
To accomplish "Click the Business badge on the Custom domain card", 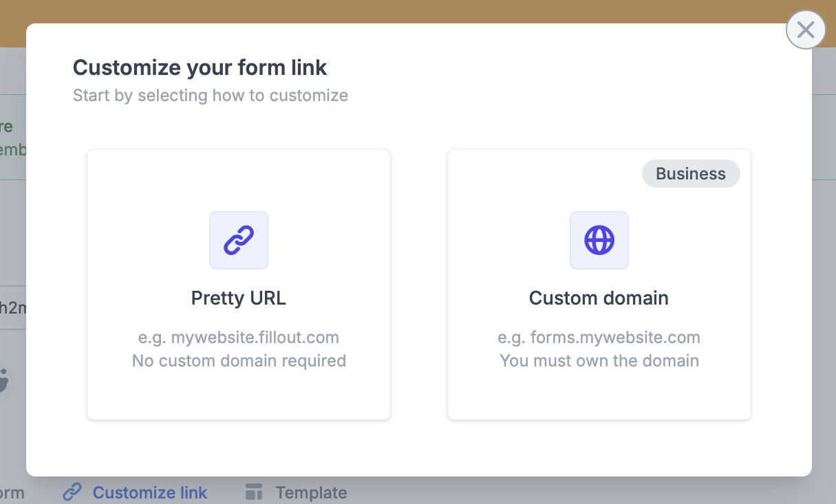I will [691, 173].
